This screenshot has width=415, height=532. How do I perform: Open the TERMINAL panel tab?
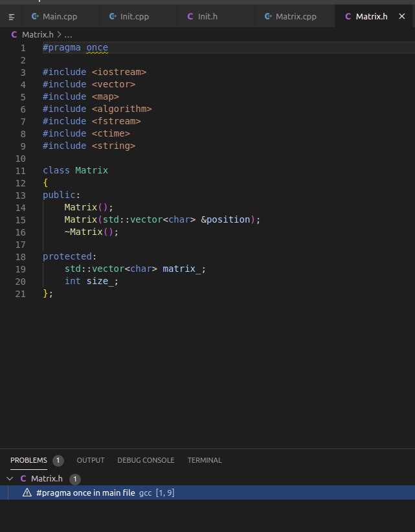pos(205,460)
